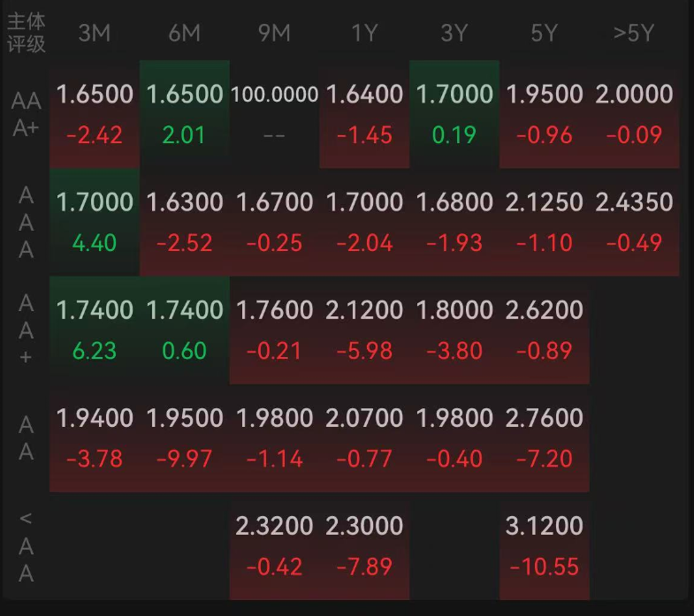Screen dimensions: 694x616
Task: Open the cell with -9.97 change
Action: (x=185, y=459)
